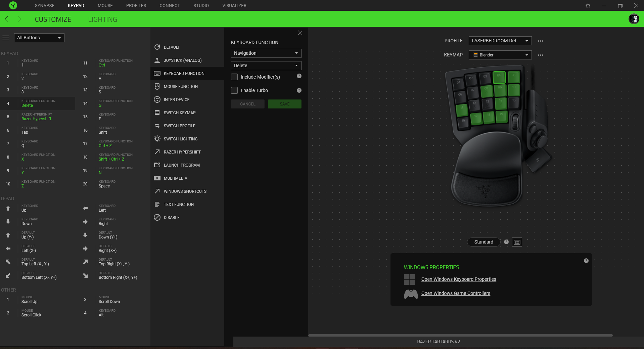Switch to the MOUSE tab

pyautogui.click(x=105, y=5)
